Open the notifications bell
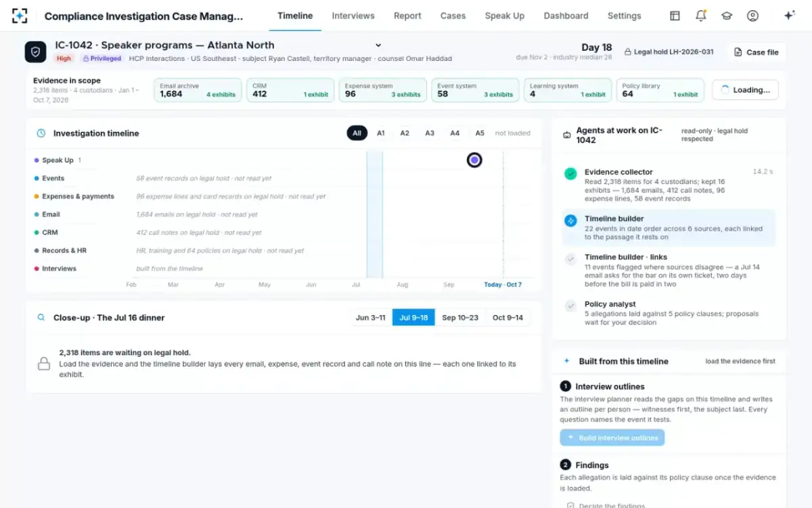This screenshot has width=812, height=508. coord(701,16)
